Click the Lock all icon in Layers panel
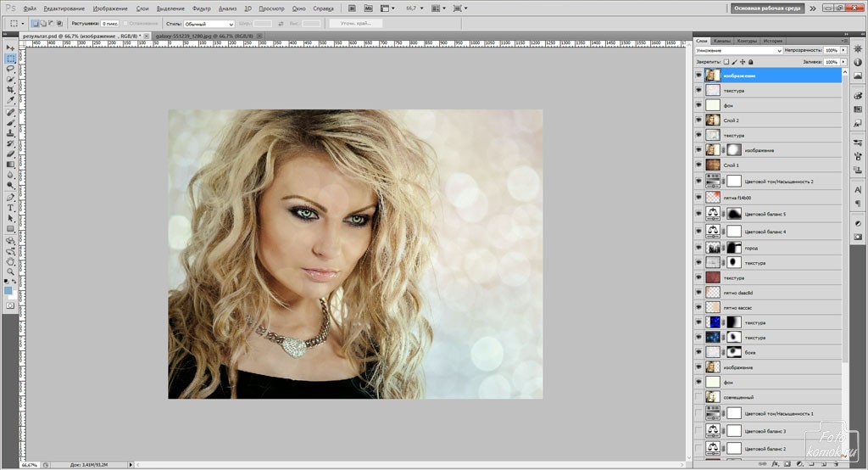The height and width of the screenshot is (470, 868). tap(752, 62)
